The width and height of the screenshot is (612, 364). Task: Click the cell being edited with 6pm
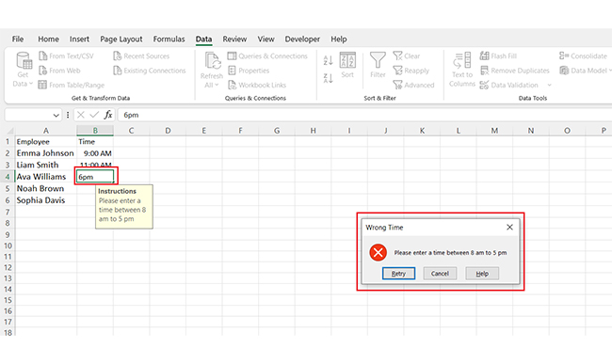point(95,177)
